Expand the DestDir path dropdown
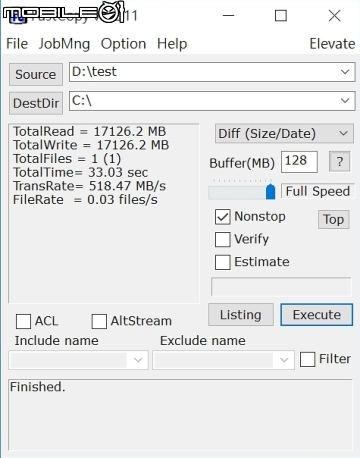This screenshot has width=360, height=458. click(345, 100)
